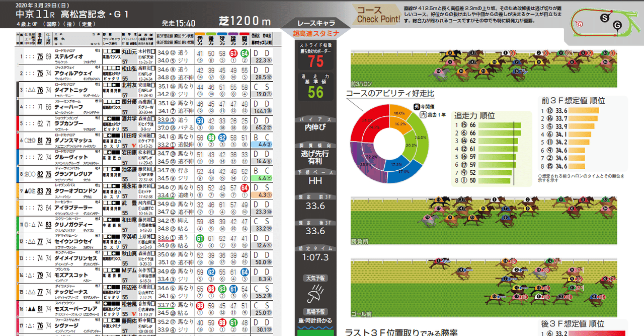Click the 超高速スタミナ label under レースキャラ
Image resolution: width=644 pixels, height=336 pixels.
315,34
